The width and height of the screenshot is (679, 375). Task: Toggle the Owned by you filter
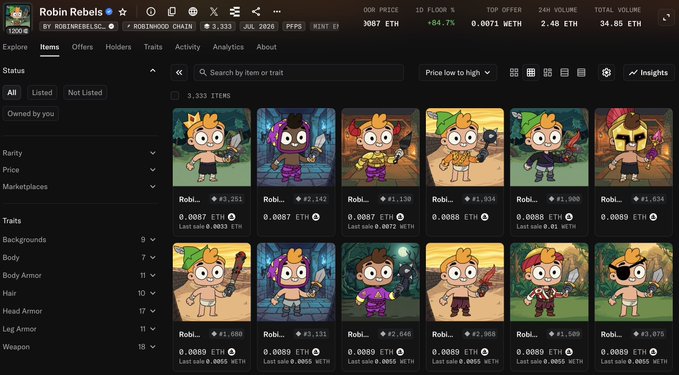point(31,114)
